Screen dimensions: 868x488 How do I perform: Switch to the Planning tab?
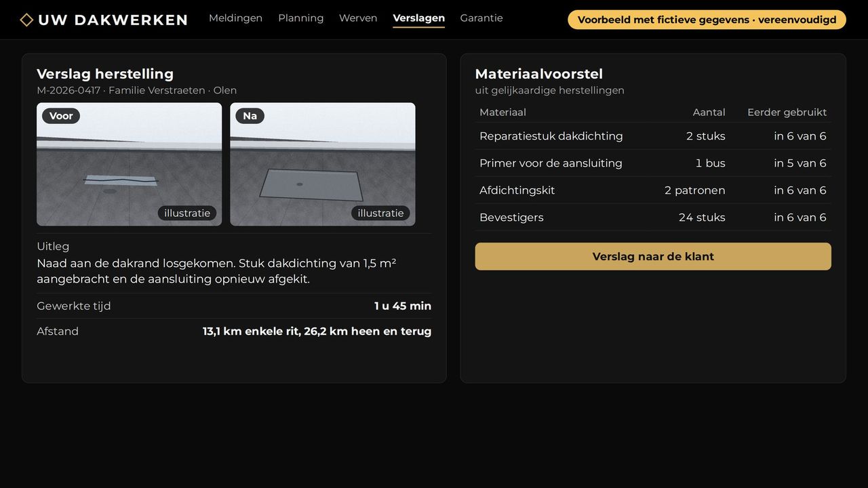[x=300, y=18]
